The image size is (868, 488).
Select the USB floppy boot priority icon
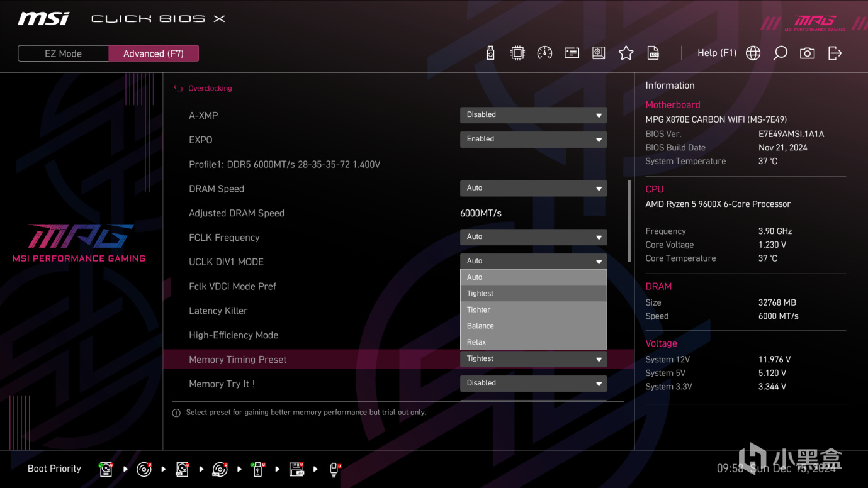click(296, 469)
